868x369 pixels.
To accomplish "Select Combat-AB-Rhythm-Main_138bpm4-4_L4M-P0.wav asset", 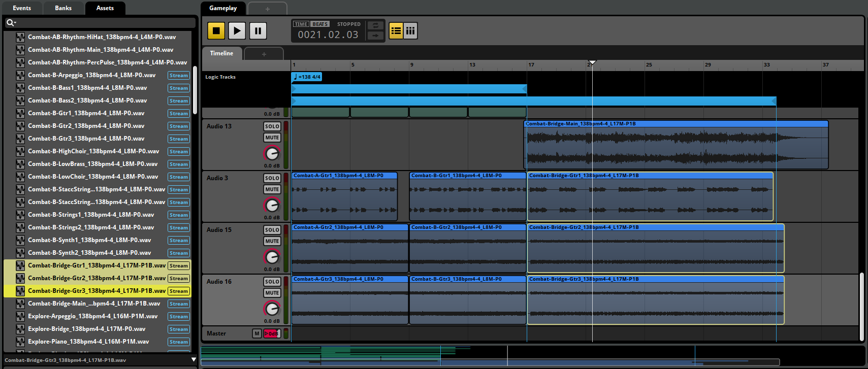I will [x=101, y=50].
